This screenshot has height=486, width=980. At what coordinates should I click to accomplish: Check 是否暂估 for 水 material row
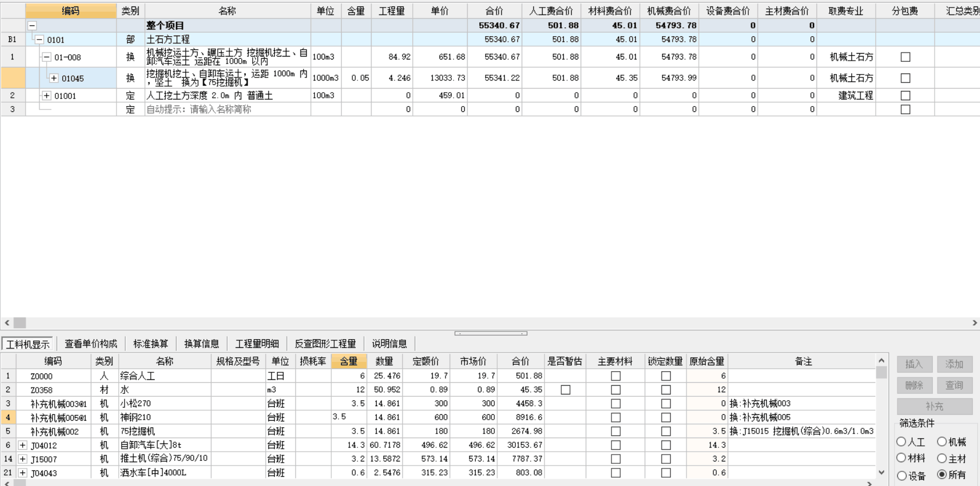pos(565,390)
